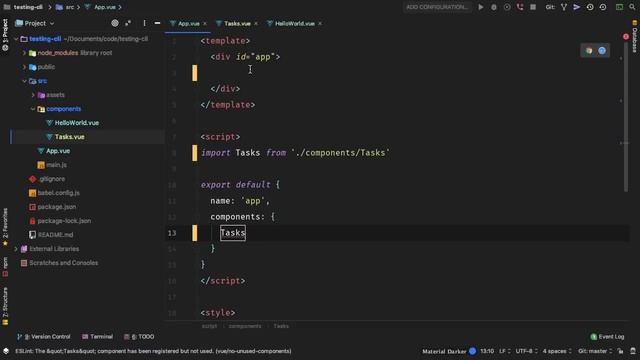The width and height of the screenshot is (640, 360).
Task: Click the lock read-only status icon
Action: 620,351
